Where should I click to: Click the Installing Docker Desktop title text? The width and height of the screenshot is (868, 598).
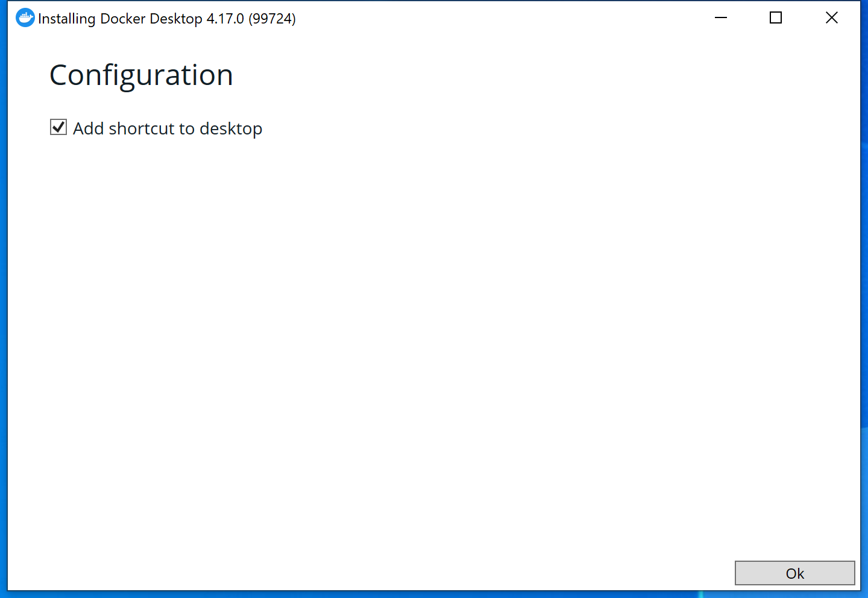click(121, 18)
